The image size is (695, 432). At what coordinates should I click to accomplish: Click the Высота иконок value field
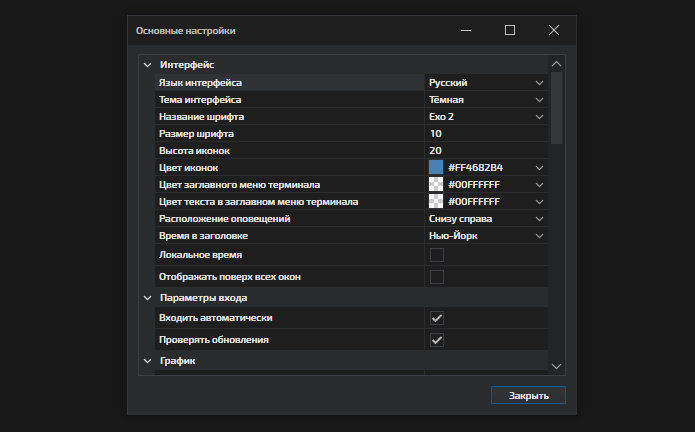485,151
